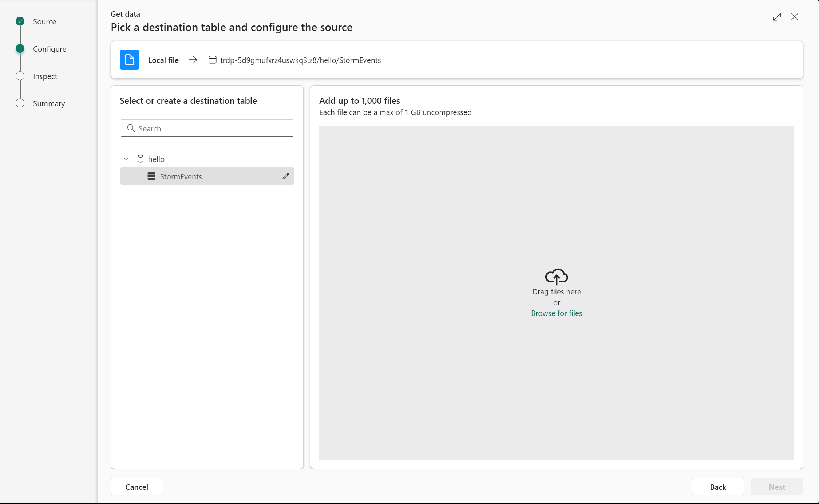Click the Inspect step in left sidebar

point(45,75)
